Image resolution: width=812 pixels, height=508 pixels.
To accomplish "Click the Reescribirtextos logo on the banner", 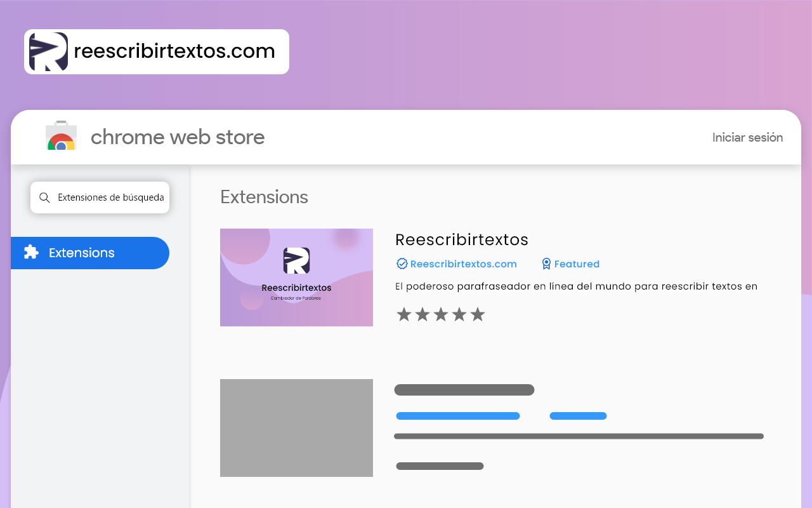I will [296, 260].
